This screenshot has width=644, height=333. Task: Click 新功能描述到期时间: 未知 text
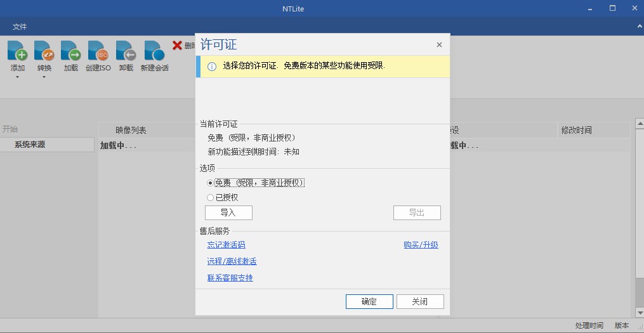253,152
